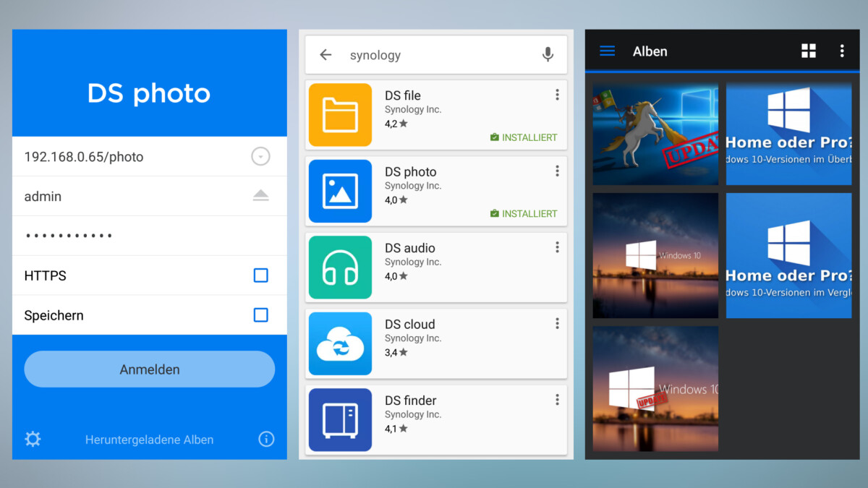The image size is (868, 488).
Task: Open the server address dropdown arrow
Action: click(x=260, y=156)
